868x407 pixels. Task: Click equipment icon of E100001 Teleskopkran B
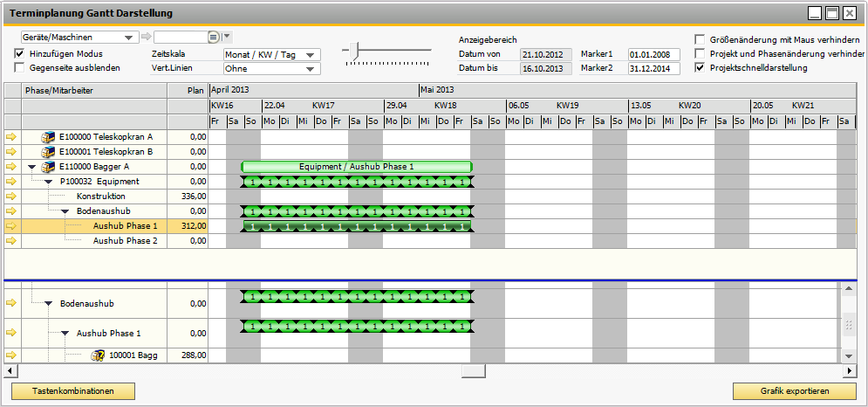point(49,151)
